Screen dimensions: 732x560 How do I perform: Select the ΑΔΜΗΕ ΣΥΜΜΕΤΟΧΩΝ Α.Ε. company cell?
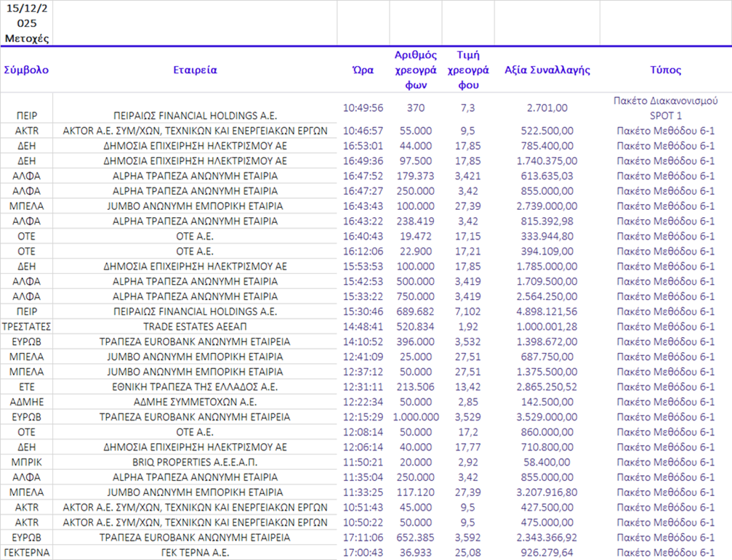(x=195, y=402)
